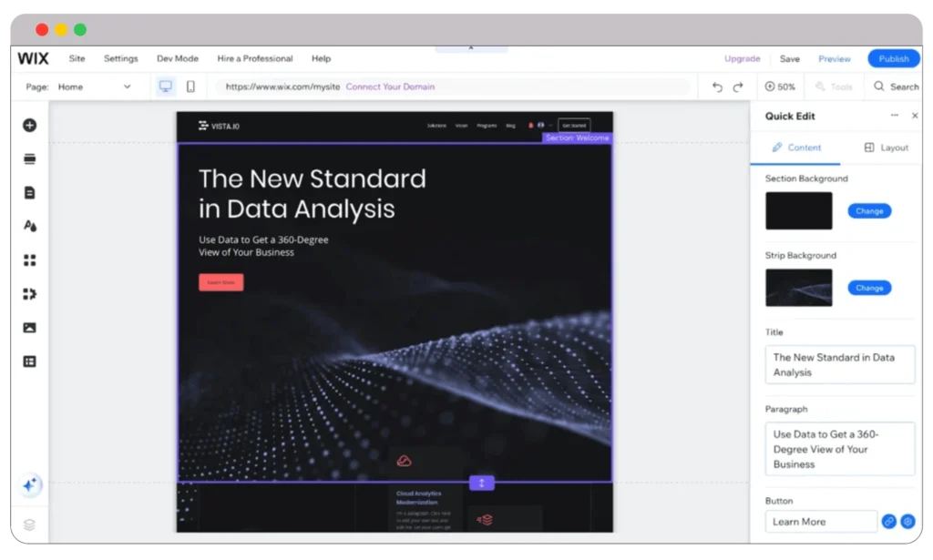933x560 pixels.
Task: Click the Publish button
Action: pos(893,58)
